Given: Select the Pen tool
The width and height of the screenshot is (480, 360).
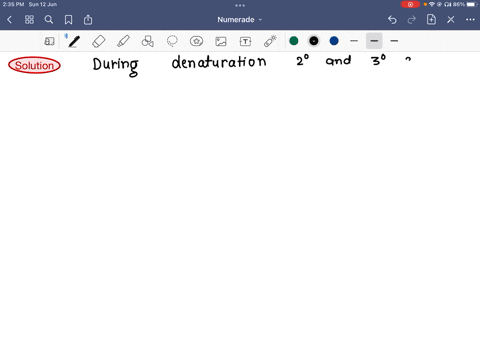Looking at the screenshot, I should (x=74, y=41).
